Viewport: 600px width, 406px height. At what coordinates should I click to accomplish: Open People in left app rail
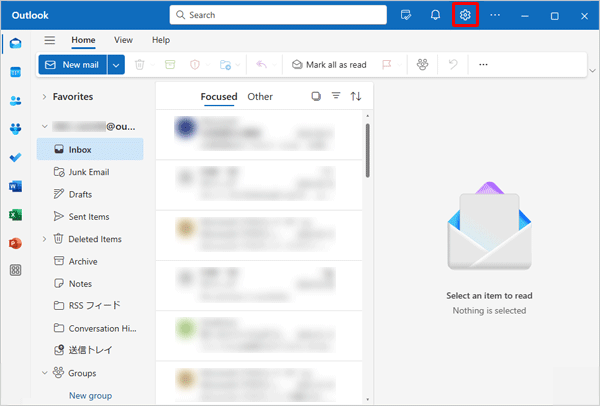15,101
